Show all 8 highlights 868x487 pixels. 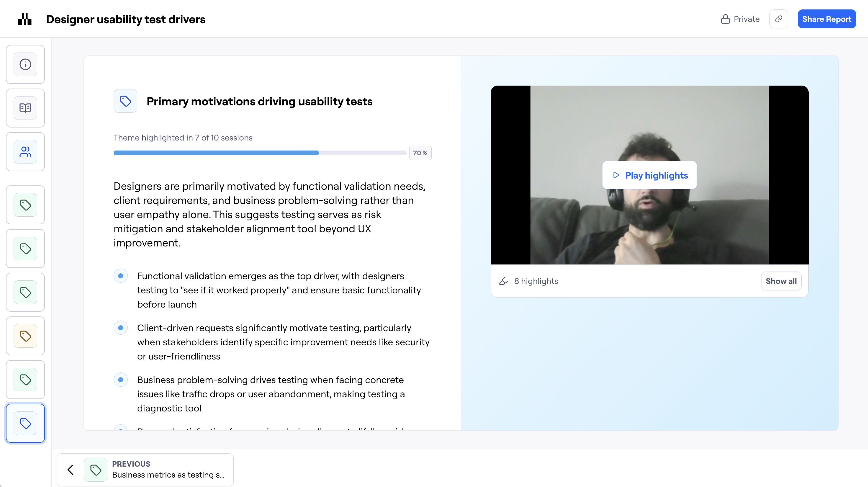click(x=781, y=281)
